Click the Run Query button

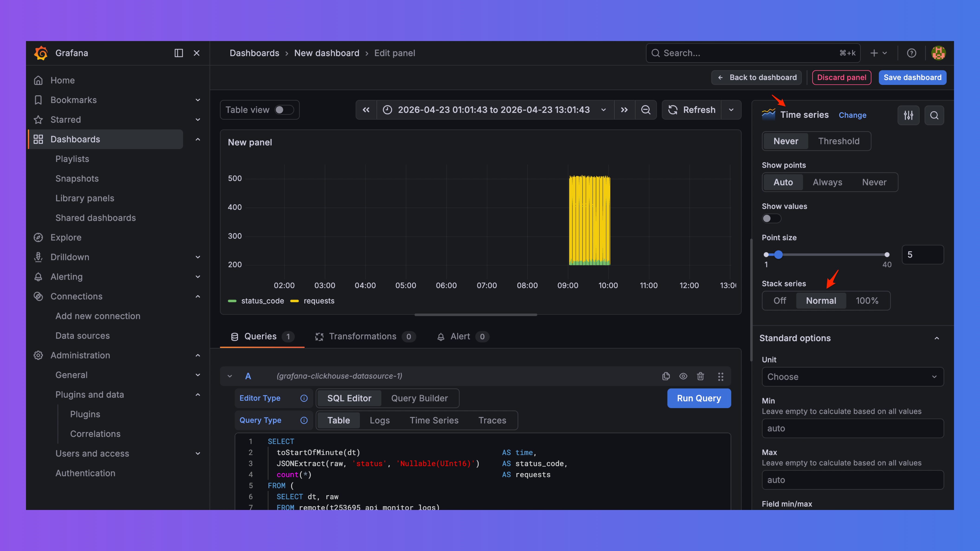699,398
